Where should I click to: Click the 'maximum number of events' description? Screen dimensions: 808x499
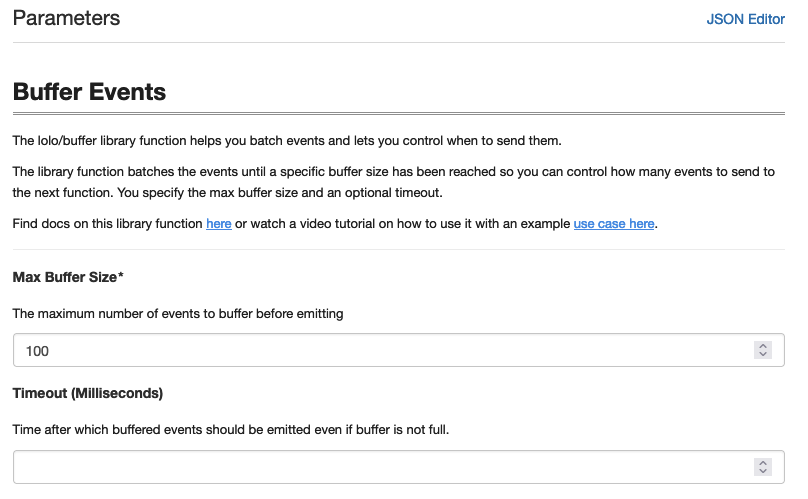pos(178,313)
